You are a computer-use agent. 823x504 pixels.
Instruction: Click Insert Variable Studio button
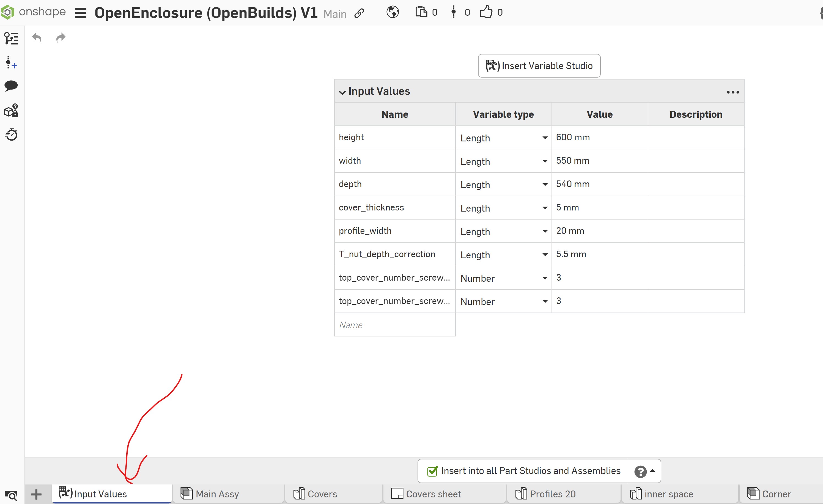pos(539,66)
